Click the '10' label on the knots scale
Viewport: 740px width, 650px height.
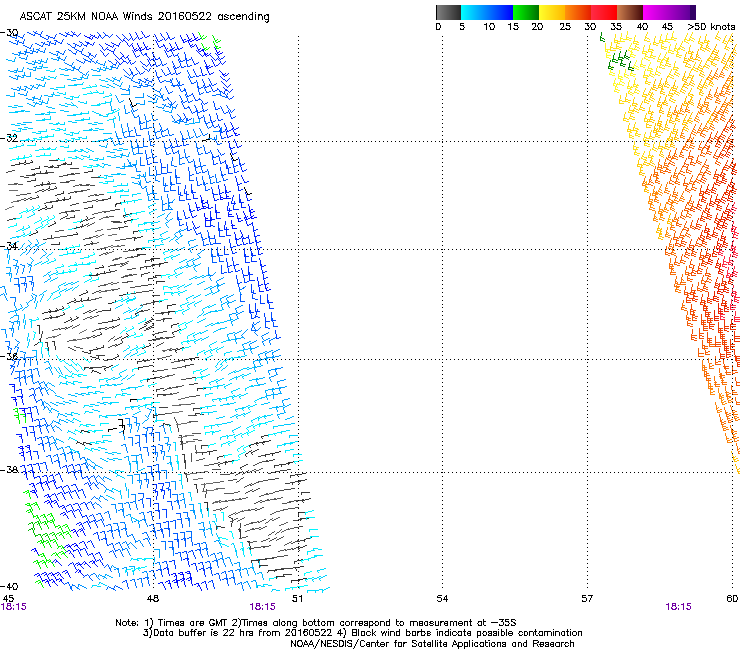[x=489, y=27]
